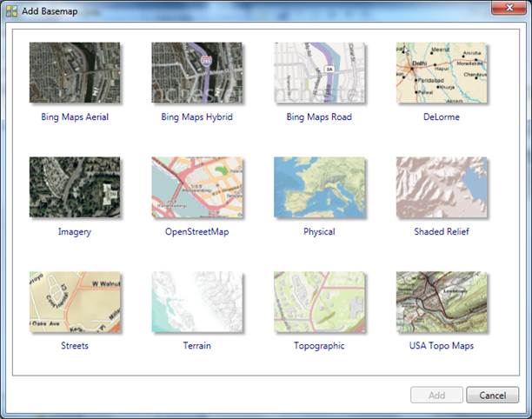Select the DeLorme basemap thumbnail
This screenshot has width=532, height=419.
[442, 73]
